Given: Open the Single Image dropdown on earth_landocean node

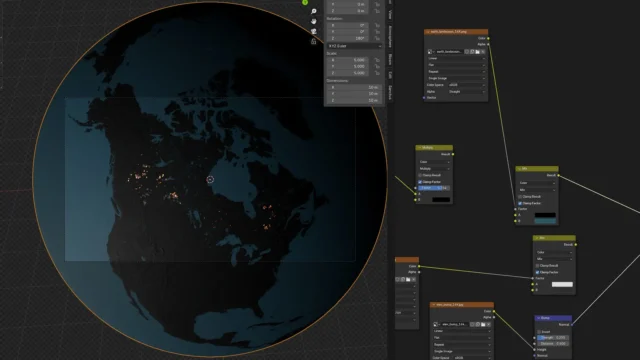Looking at the screenshot, I should (456, 78).
